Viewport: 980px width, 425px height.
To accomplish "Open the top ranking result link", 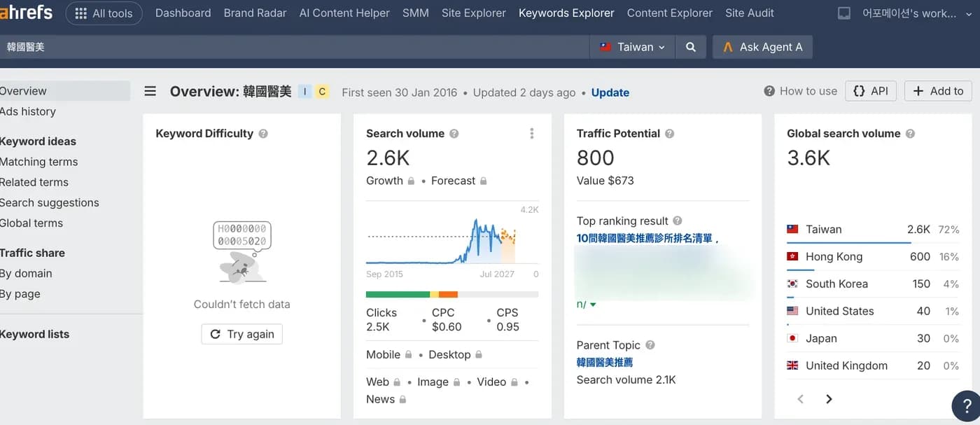I will (x=648, y=239).
